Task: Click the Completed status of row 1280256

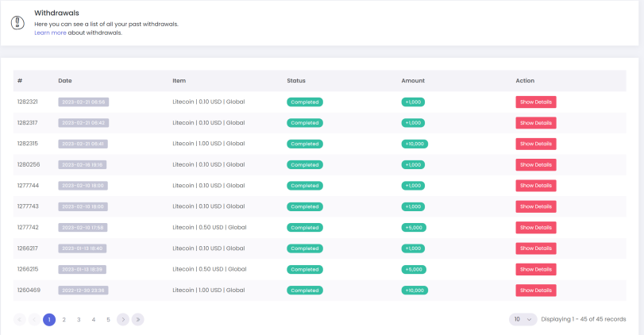Action: click(x=305, y=164)
